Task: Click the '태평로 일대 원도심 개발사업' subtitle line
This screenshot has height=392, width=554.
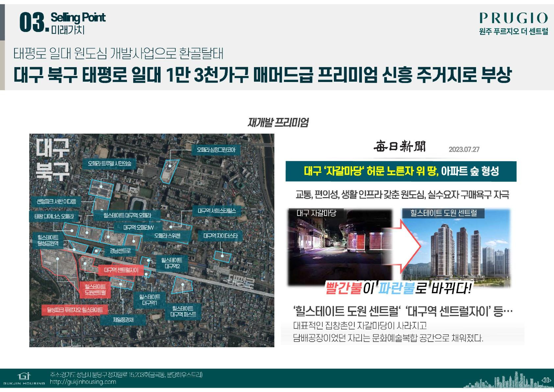Action: click(x=118, y=53)
